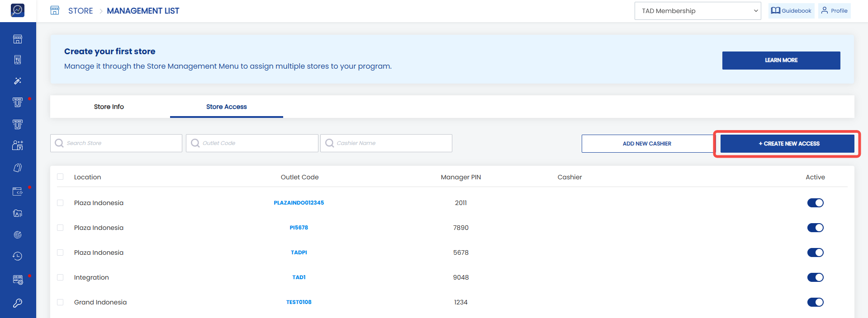Click the magnifier icon in the Outlet Code field
The height and width of the screenshot is (318, 868).
pyautogui.click(x=195, y=143)
